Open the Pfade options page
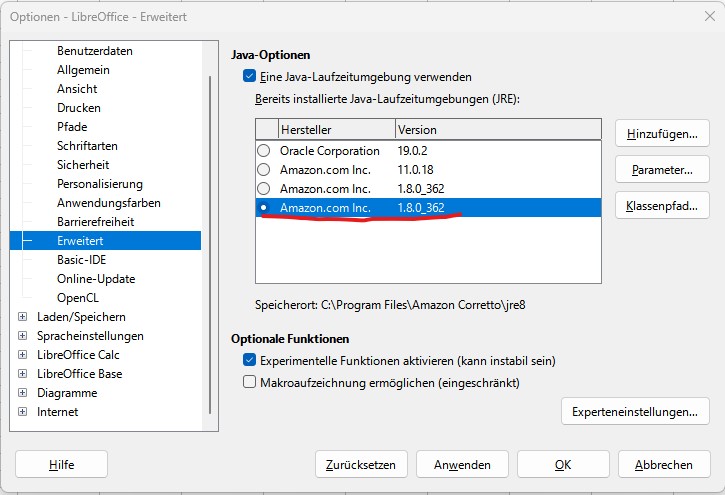This screenshot has height=495, width=725. [x=72, y=127]
